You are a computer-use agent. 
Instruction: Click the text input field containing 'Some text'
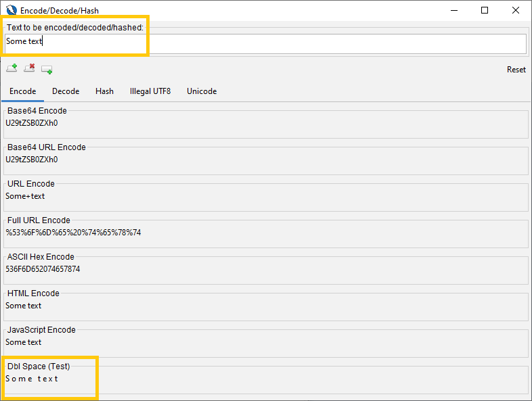[265, 42]
